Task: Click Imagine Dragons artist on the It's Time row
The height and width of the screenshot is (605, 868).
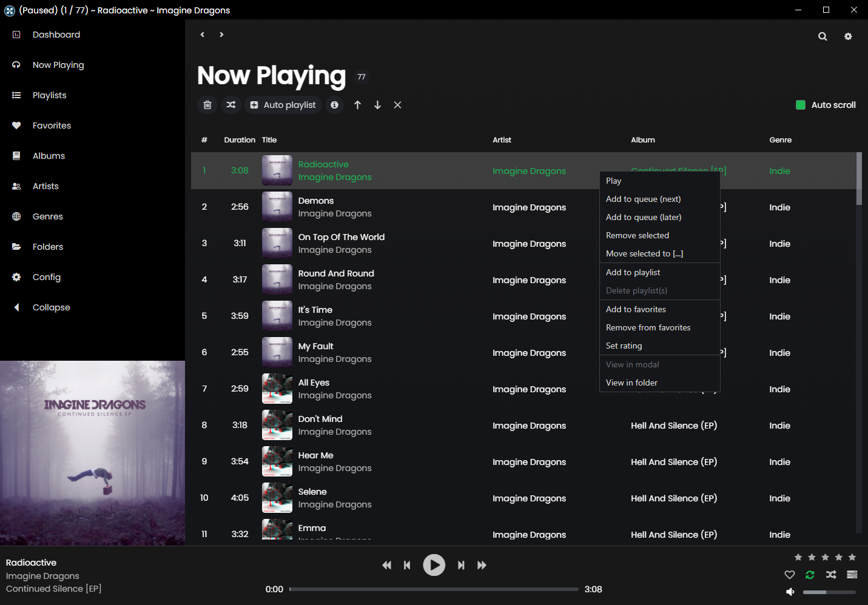Action: [529, 316]
